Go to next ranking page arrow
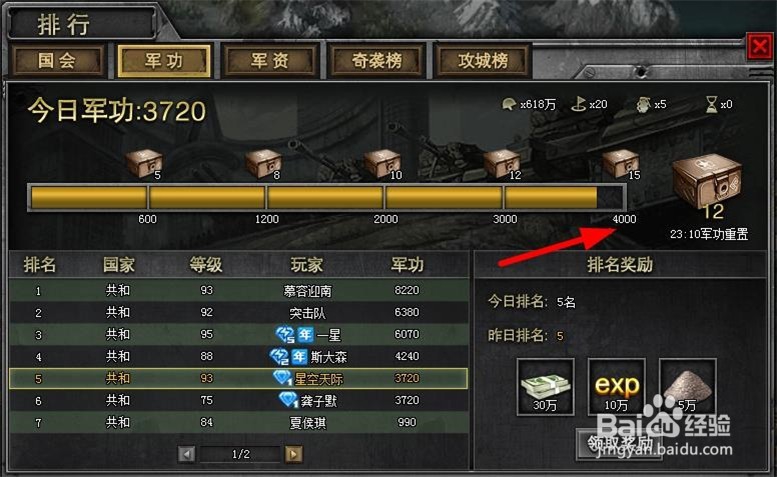Image resolution: width=777 pixels, height=477 pixels. pyautogui.click(x=293, y=454)
